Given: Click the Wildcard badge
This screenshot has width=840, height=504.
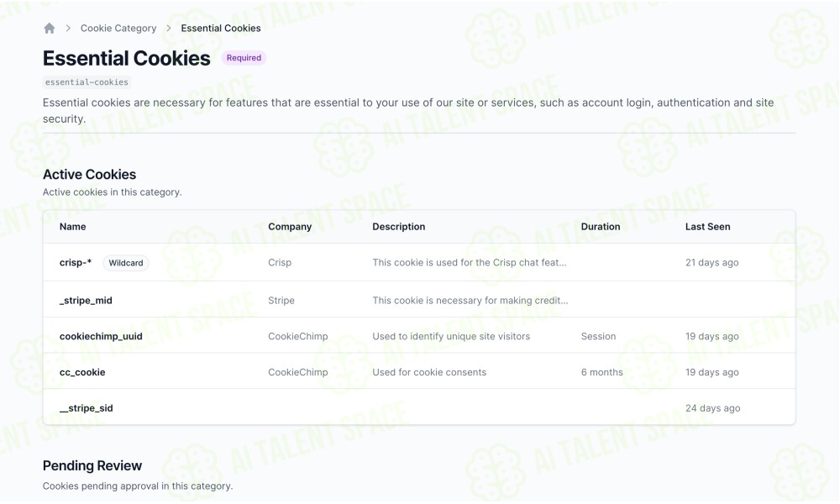Looking at the screenshot, I should (126, 263).
